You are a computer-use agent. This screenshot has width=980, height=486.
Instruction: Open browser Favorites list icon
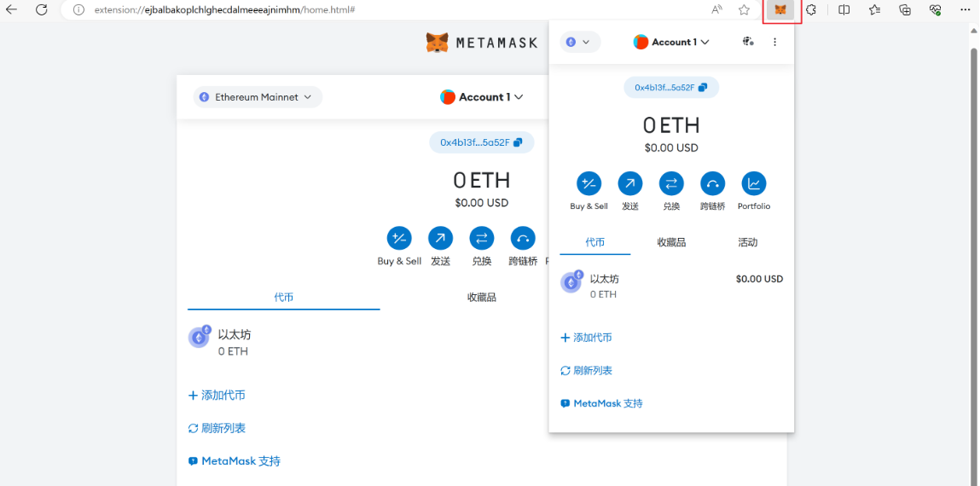tap(874, 10)
